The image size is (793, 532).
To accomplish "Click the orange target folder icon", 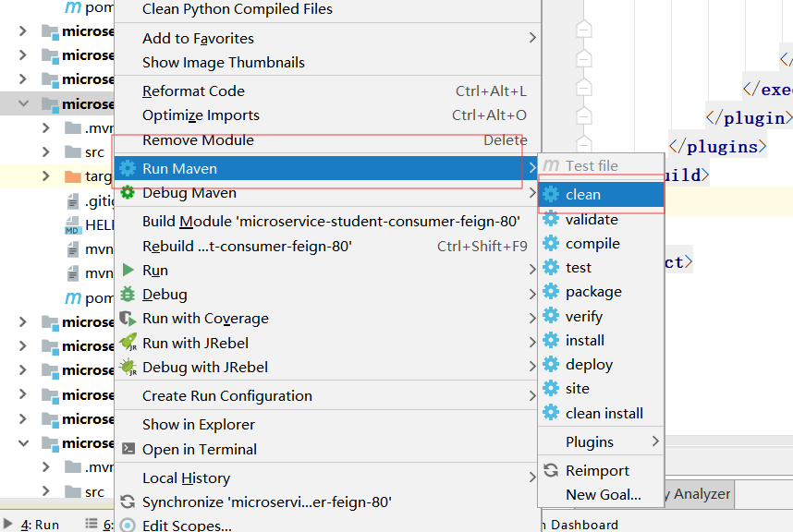I will click(x=73, y=176).
